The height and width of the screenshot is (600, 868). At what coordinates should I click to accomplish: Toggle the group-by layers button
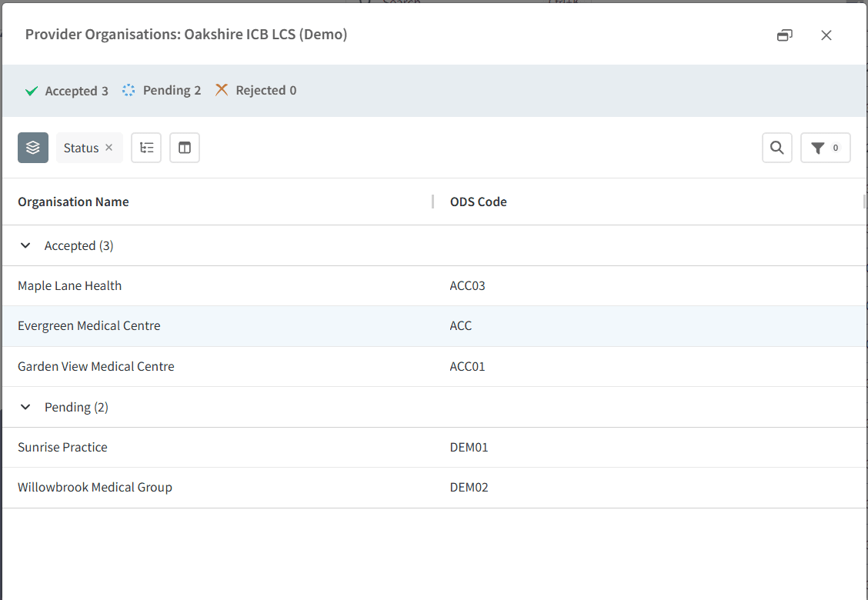click(x=33, y=148)
